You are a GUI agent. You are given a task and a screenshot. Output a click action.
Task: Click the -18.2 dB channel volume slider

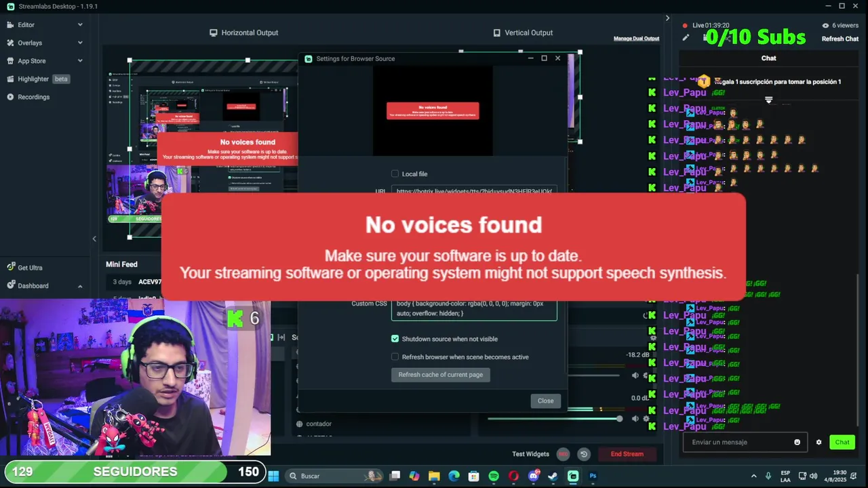593,375
